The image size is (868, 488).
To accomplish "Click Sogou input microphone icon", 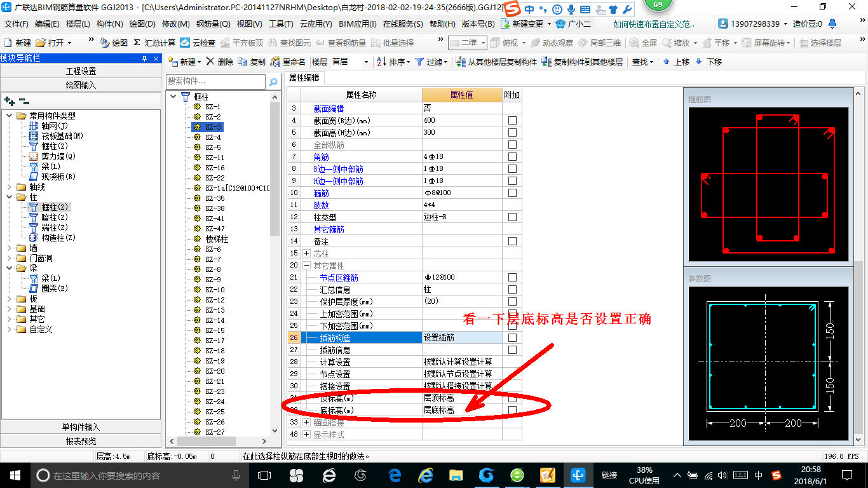I will 571,10.
